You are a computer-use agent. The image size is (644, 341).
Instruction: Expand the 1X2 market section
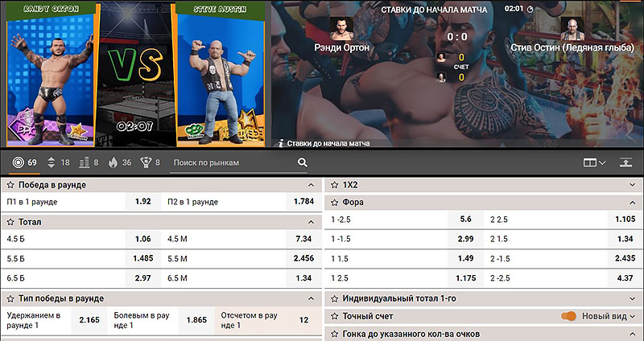634,185
